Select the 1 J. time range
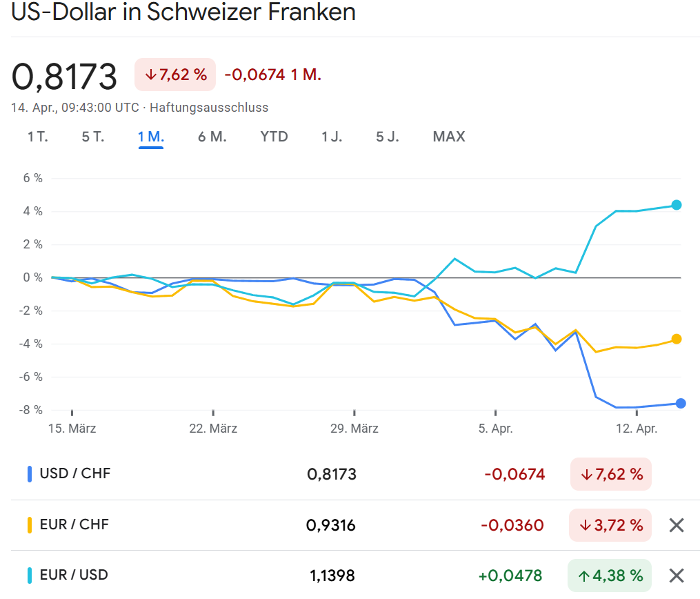Screen dimensions: 700x599 (x=332, y=137)
